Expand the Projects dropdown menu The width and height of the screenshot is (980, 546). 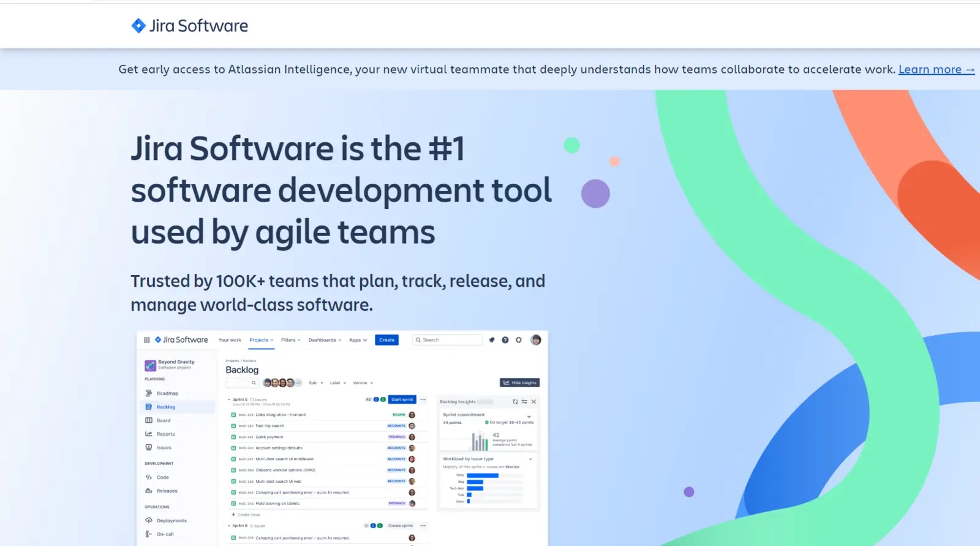(x=262, y=340)
